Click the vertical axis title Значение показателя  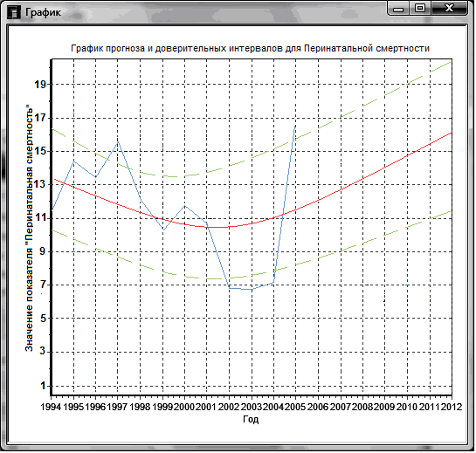click(29, 229)
